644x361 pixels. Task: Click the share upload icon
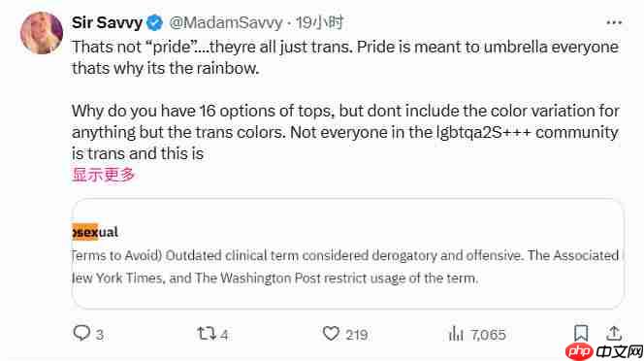(x=614, y=333)
